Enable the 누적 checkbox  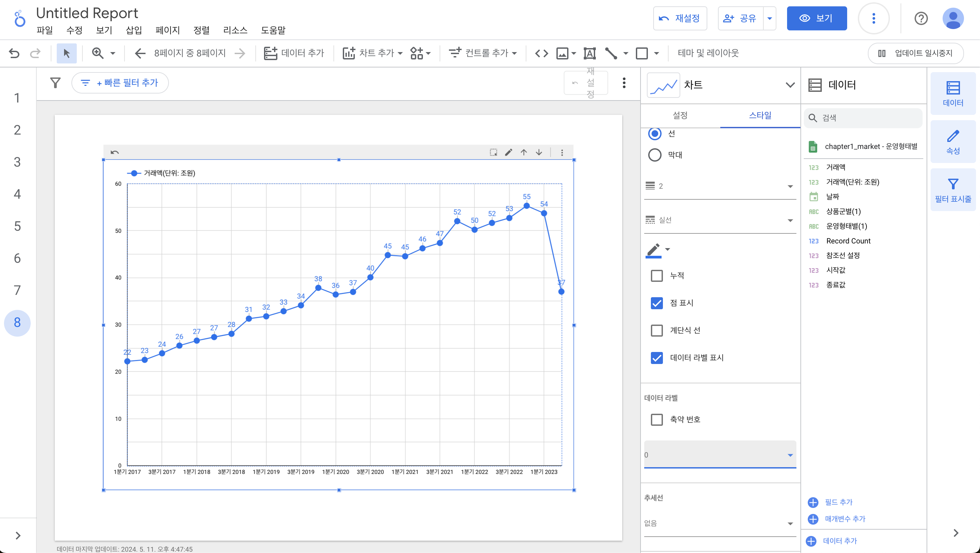[x=657, y=275]
